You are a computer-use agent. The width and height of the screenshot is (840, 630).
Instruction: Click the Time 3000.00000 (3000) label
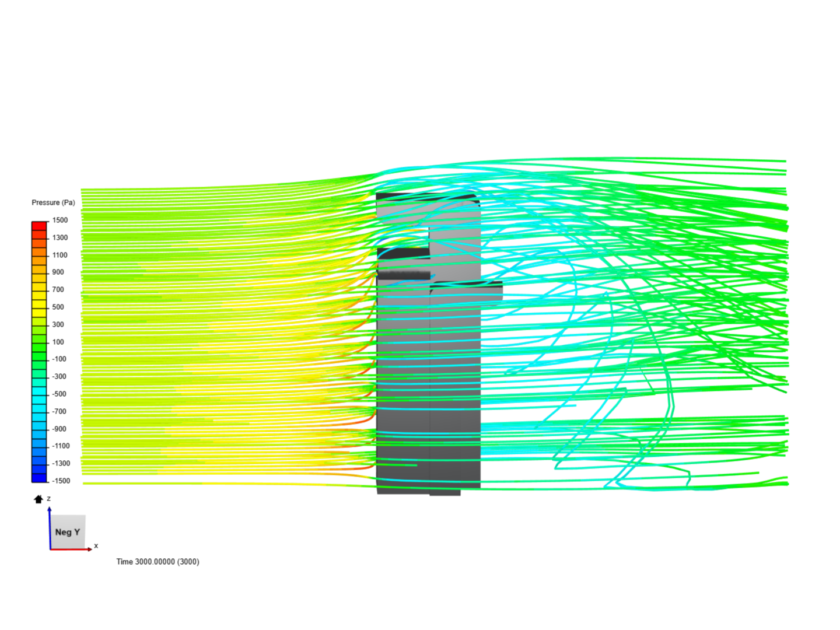tap(157, 562)
